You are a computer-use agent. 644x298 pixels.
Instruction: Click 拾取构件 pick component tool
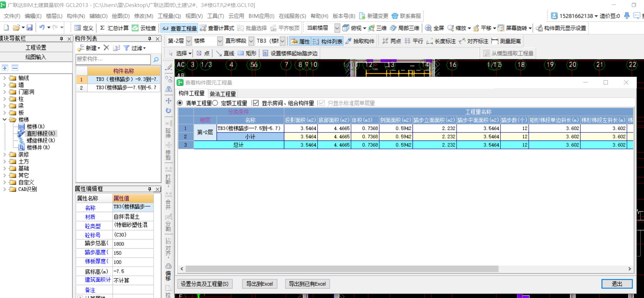click(x=360, y=41)
